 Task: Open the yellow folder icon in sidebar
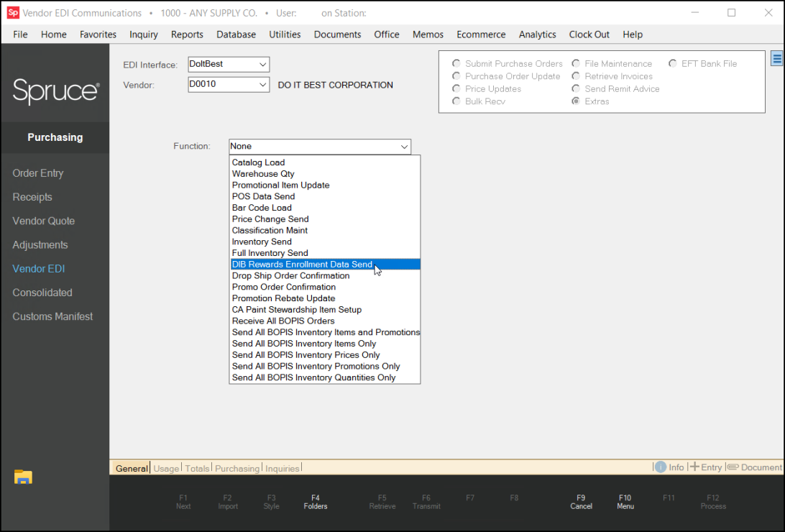coord(23,477)
